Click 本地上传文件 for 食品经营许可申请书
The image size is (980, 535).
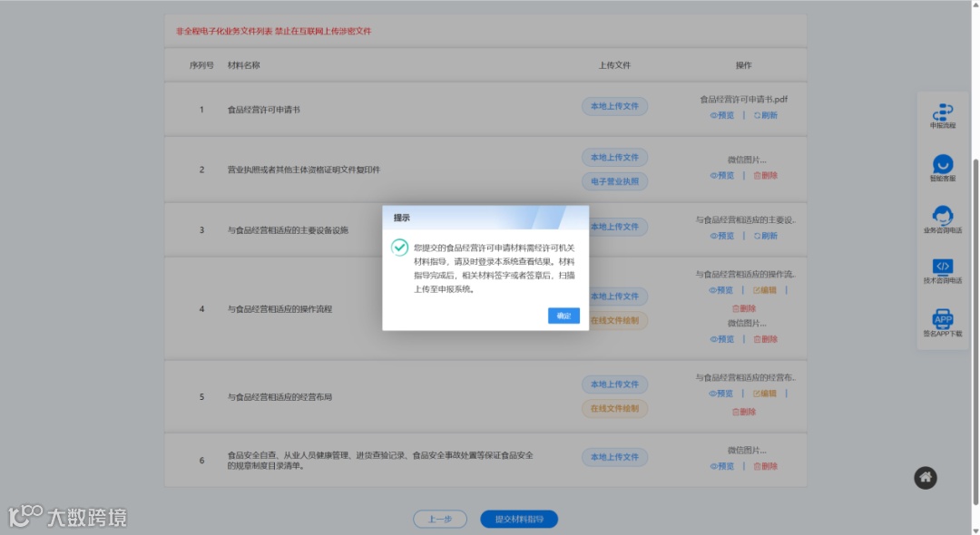615,106
